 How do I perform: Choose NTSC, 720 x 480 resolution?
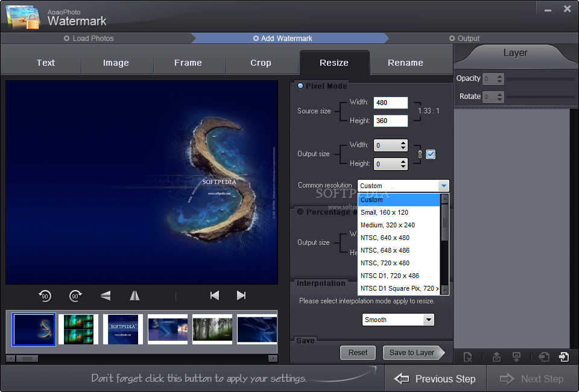click(399, 263)
